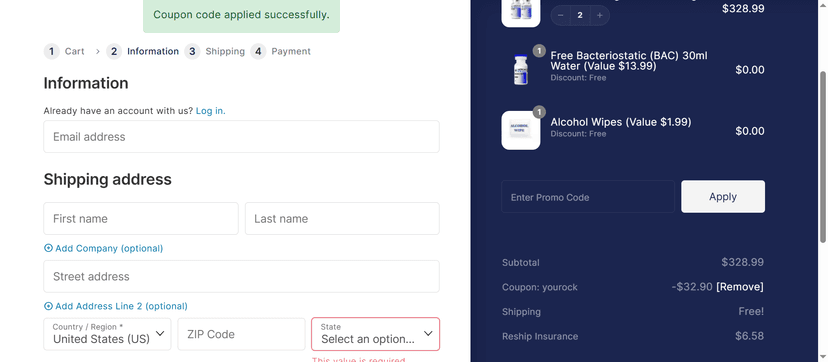The width and height of the screenshot is (828, 362).
Task: Focus the ZIP Code field
Action: click(x=241, y=334)
